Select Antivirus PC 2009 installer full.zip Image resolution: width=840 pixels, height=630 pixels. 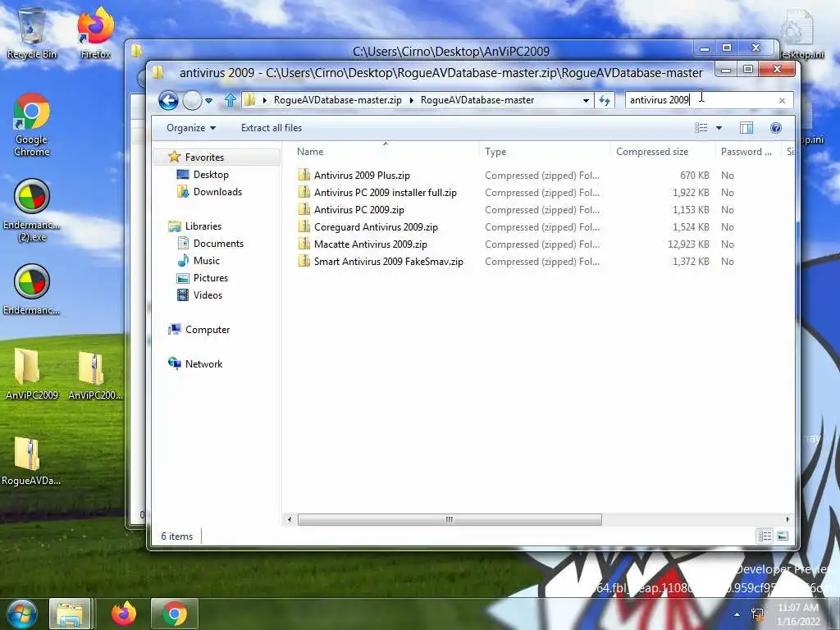[386, 192]
